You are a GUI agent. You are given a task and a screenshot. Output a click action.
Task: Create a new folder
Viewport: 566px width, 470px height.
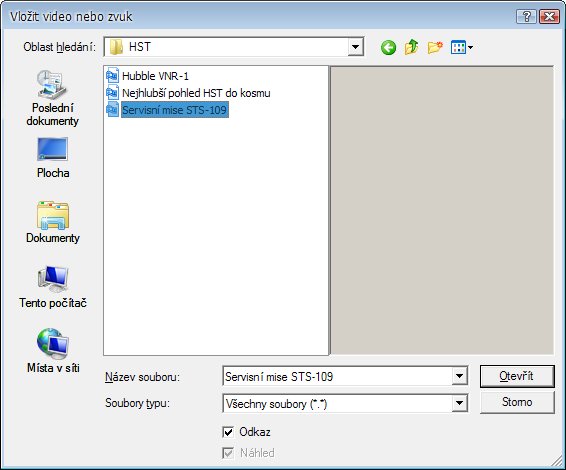point(435,47)
